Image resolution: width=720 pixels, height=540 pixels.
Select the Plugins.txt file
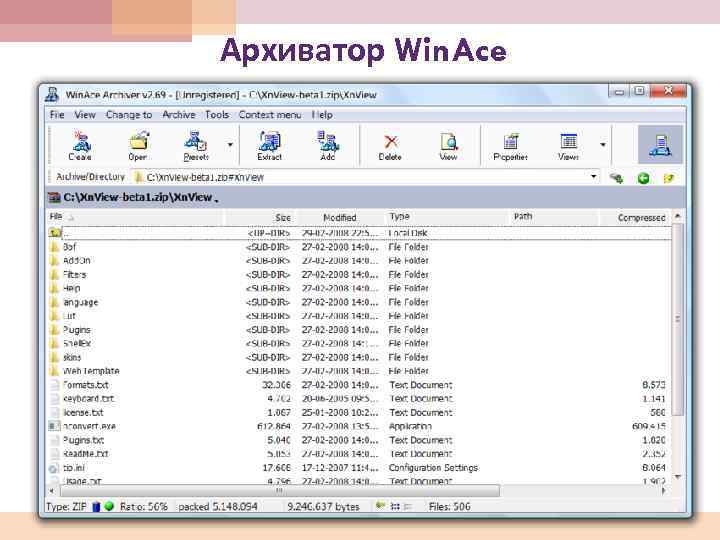[359, 439]
